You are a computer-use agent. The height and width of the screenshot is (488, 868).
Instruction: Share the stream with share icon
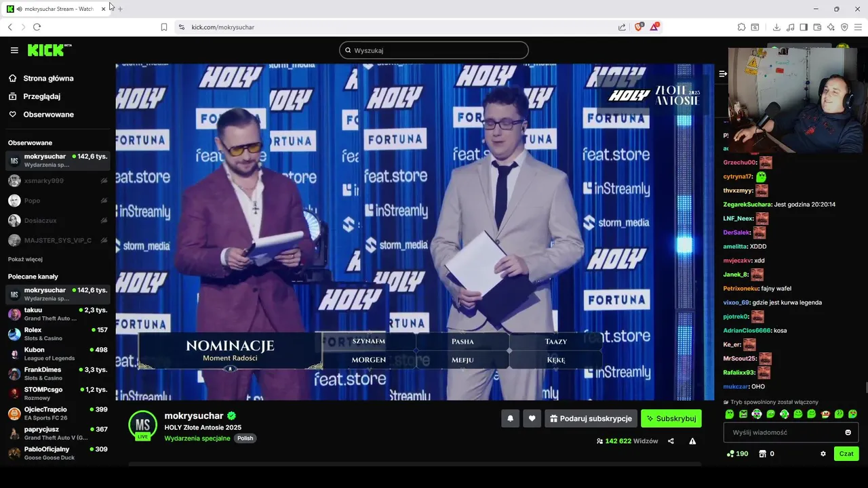coord(671,441)
